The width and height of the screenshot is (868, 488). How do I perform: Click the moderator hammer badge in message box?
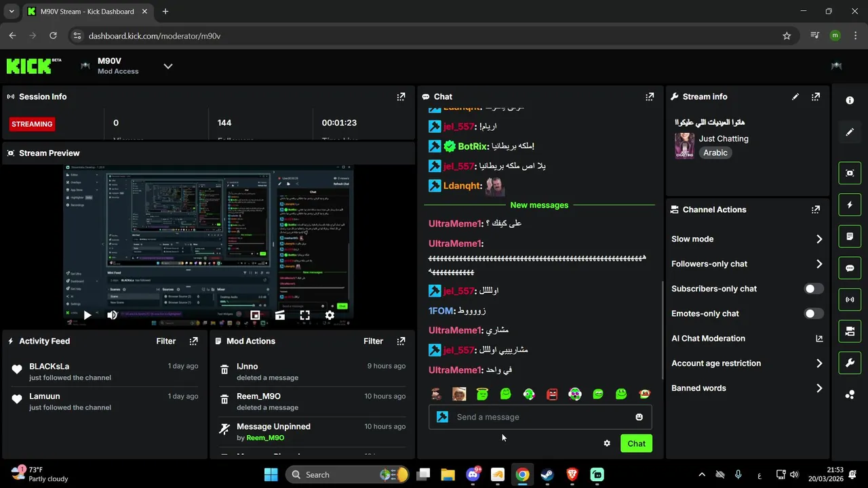pyautogui.click(x=443, y=417)
